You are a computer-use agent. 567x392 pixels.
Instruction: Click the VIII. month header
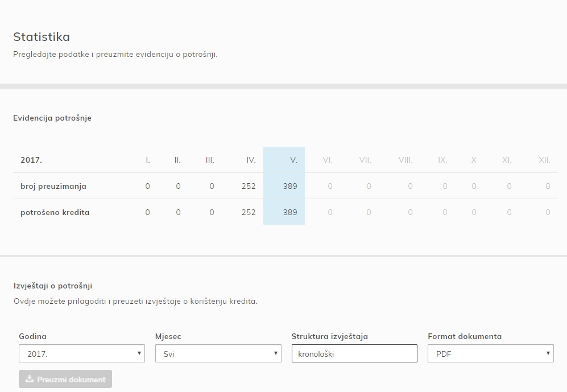[x=405, y=160]
